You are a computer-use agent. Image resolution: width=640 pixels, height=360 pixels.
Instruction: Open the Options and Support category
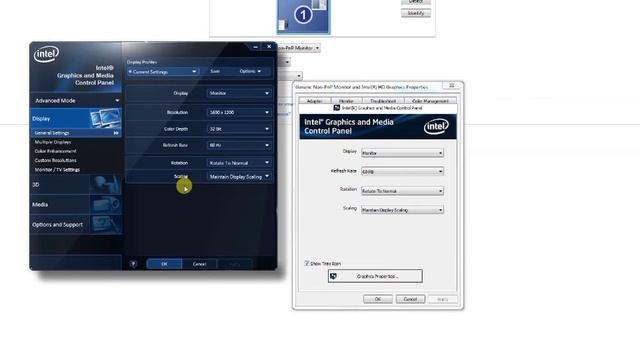click(x=76, y=224)
